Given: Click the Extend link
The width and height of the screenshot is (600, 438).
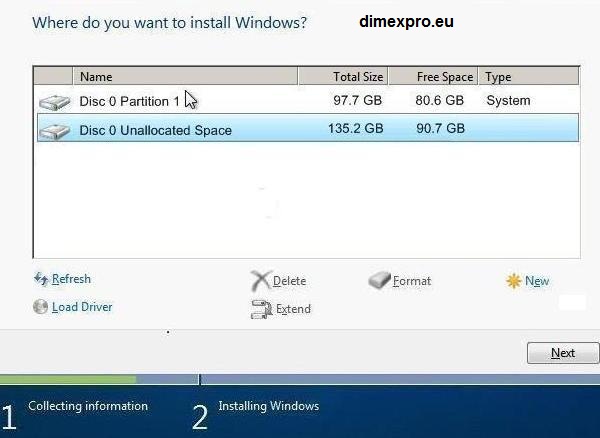Looking at the screenshot, I should coord(293,309).
